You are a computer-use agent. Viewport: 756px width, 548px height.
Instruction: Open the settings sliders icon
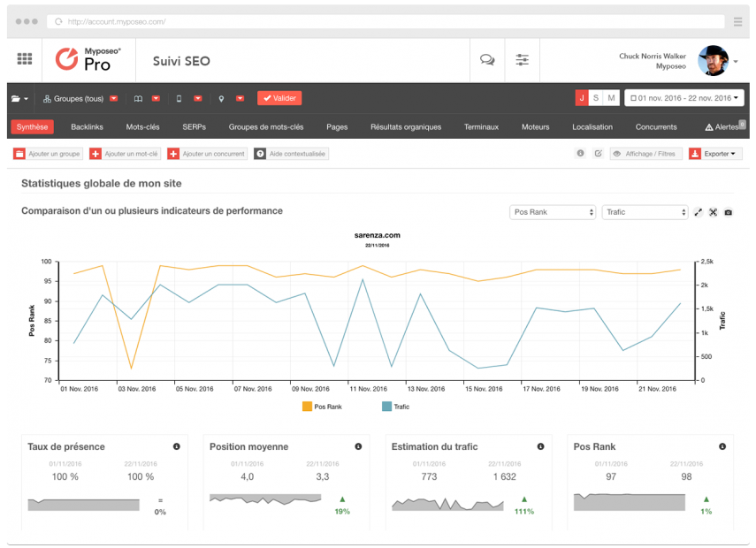[x=523, y=60]
